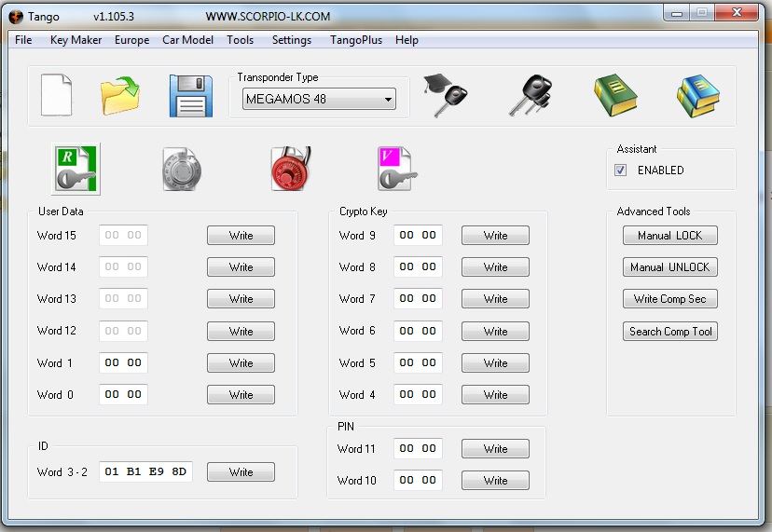Click Write button for Crypto Key Word 5
This screenshot has width=772, height=532.
point(495,362)
